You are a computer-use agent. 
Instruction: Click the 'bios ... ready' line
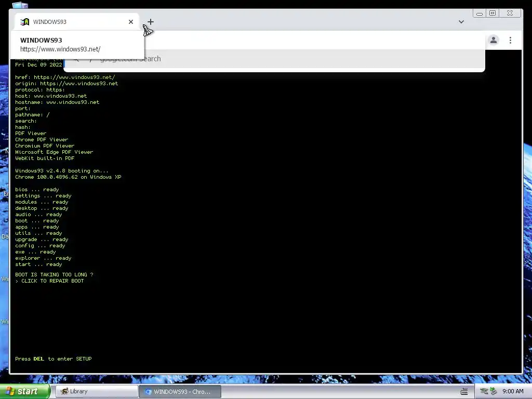(37, 190)
